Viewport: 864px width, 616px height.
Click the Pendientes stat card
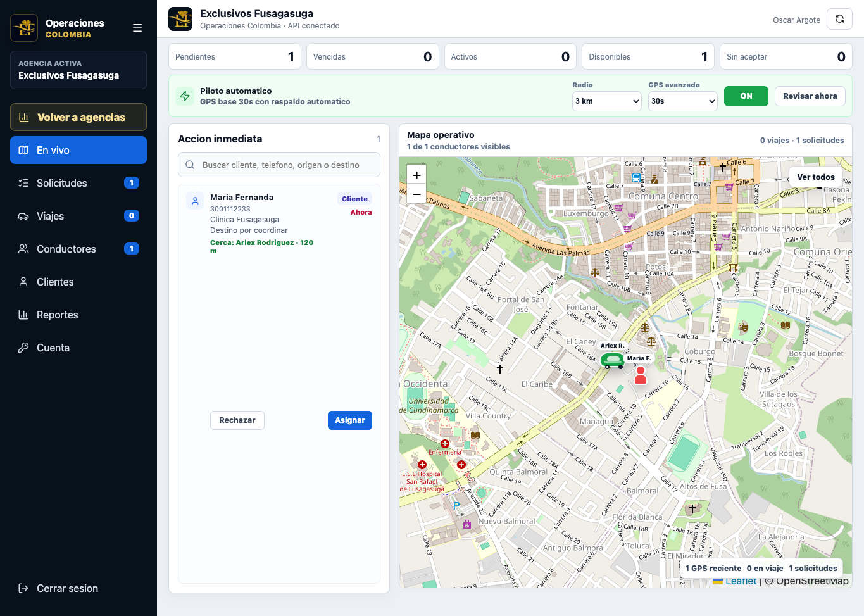[x=235, y=56]
